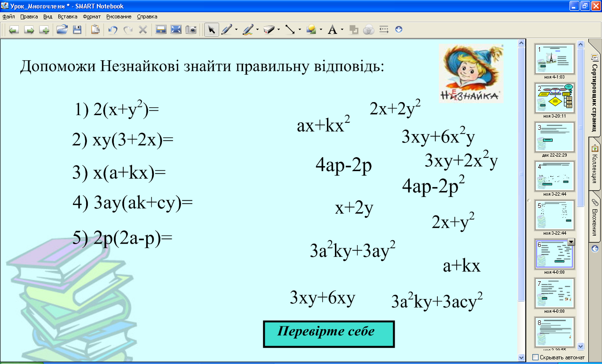The image size is (602, 364).
Task: Open the Text font dropdown arrow
Action: 342,30
